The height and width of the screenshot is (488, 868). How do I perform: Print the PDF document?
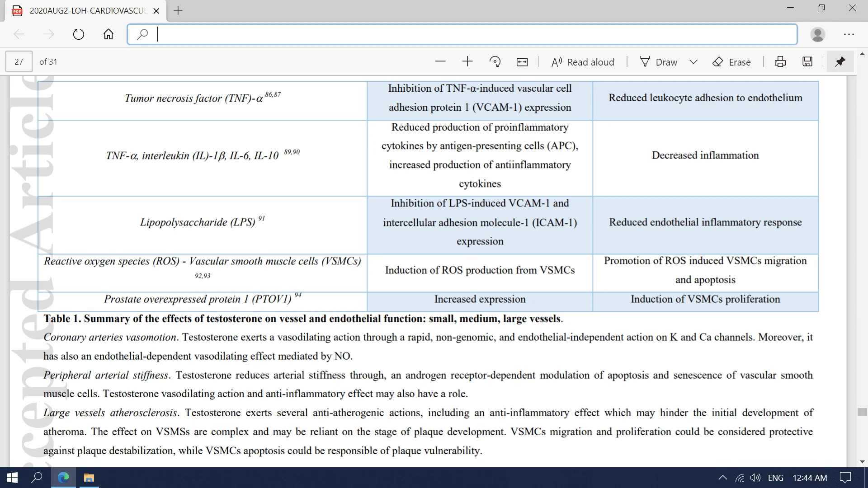(x=780, y=62)
